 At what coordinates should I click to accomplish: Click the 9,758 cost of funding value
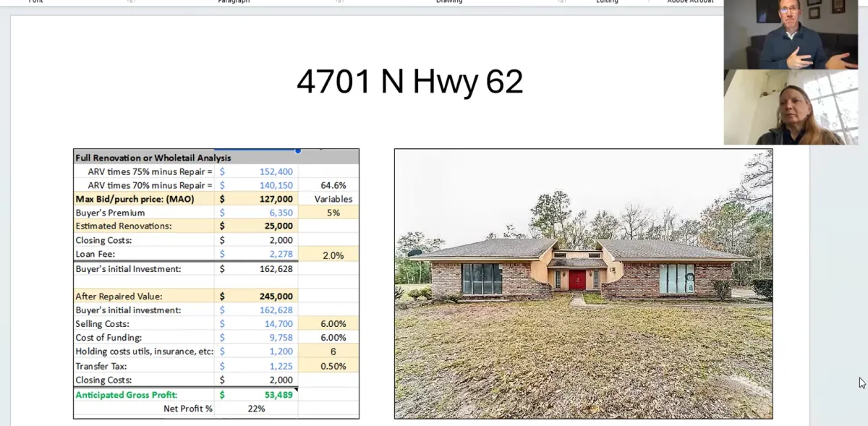[281, 337]
